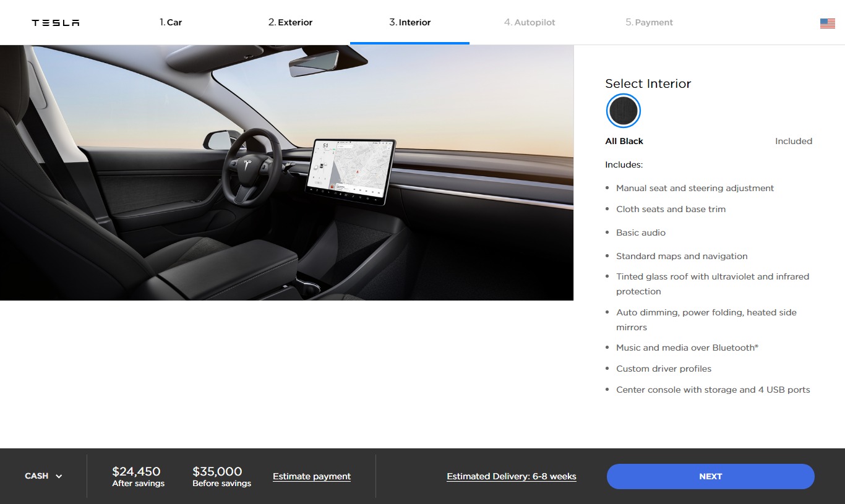
Task: Click 'Music and media over Bluetooth' item
Action: pos(687,348)
